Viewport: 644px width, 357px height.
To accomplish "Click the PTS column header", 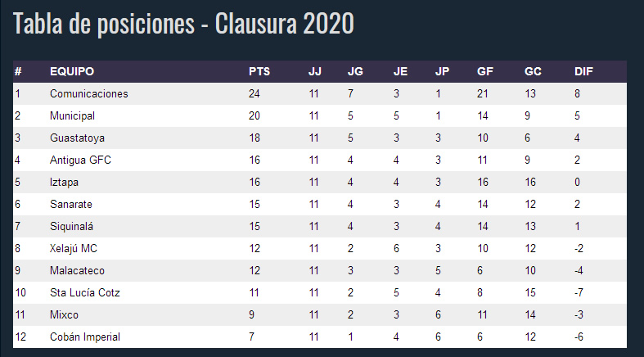I will [259, 71].
